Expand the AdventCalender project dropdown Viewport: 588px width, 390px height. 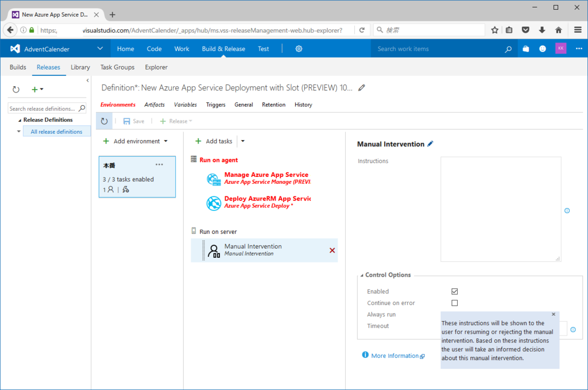click(100, 48)
